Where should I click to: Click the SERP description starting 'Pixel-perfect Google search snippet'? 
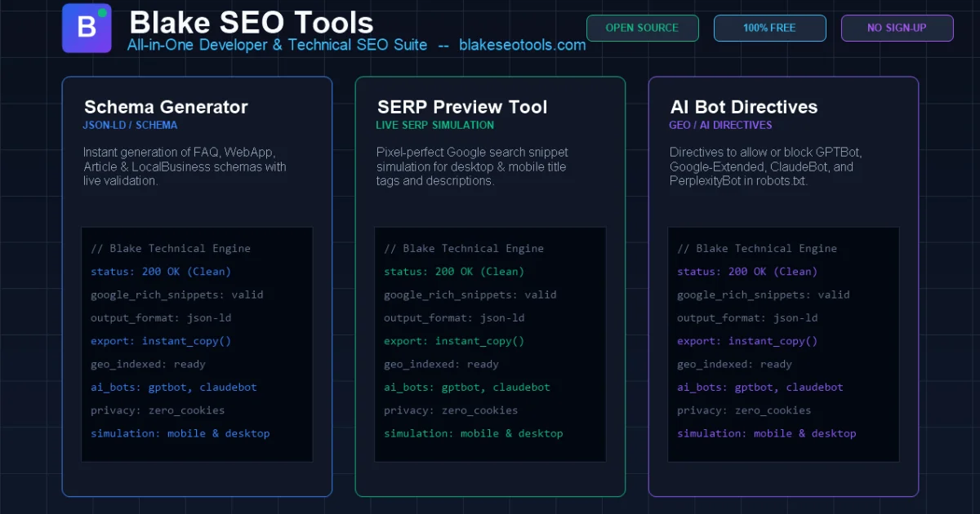point(472,166)
